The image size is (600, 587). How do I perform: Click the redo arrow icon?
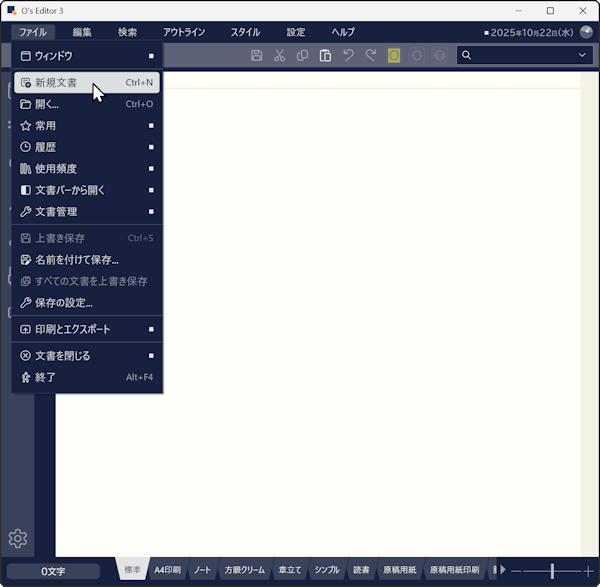[x=371, y=56]
